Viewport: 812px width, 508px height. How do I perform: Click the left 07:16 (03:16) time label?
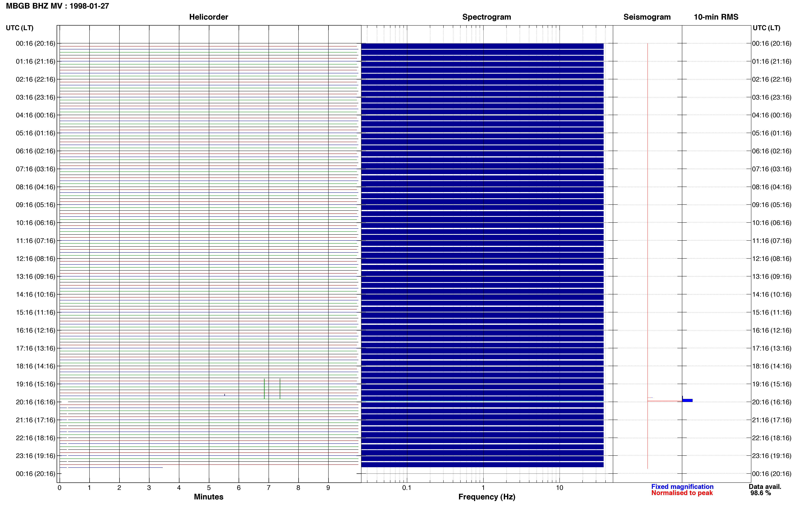(36, 169)
